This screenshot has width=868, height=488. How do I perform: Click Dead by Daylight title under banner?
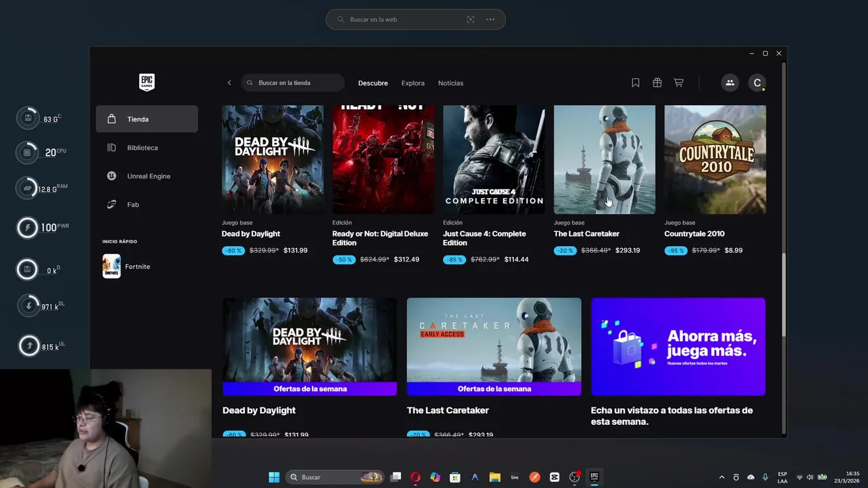pyautogui.click(x=259, y=411)
